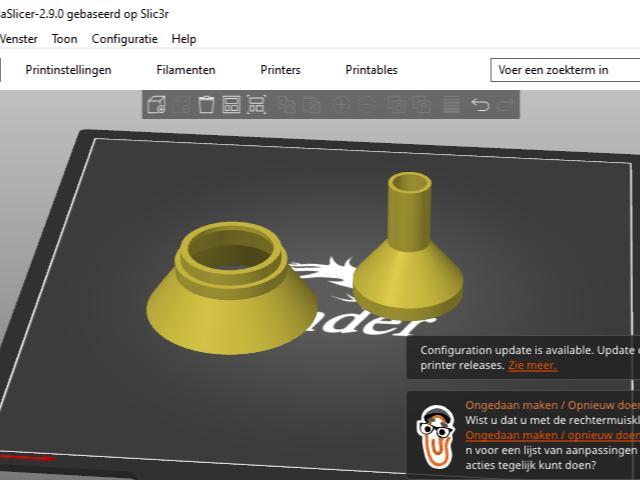The width and height of the screenshot is (640, 480).
Task: Click the Remove instance minus icon
Action: [x=367, y=105]
